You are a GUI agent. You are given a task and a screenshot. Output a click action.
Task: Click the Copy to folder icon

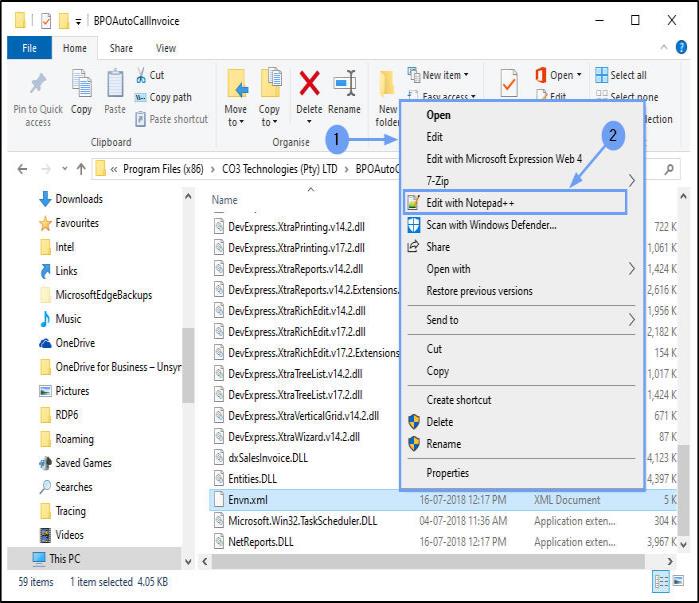pyautogui.click(x=271, y=82)
